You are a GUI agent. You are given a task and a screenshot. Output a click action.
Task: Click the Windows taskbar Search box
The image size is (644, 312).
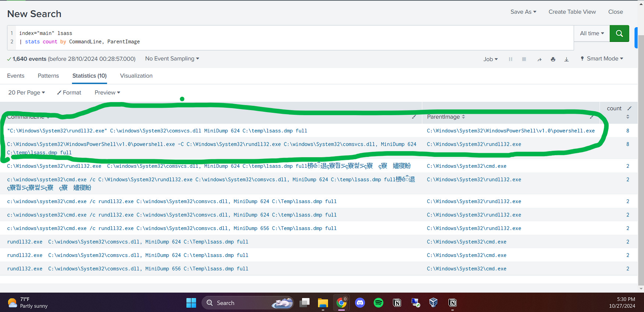coord(248,303)
